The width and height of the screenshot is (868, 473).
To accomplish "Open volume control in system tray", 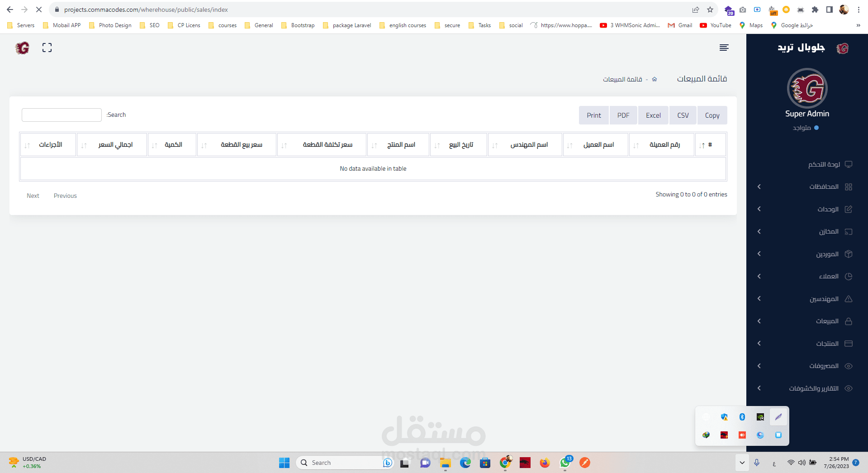I will [x=802, y=463].
